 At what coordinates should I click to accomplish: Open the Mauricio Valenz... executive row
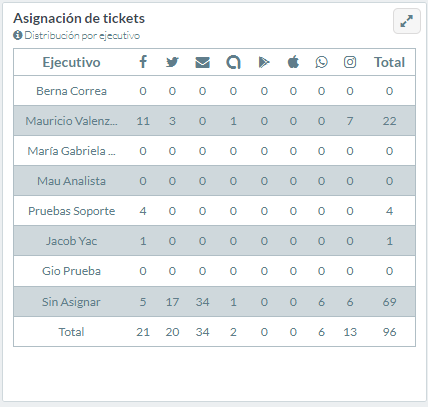point(214,121)
